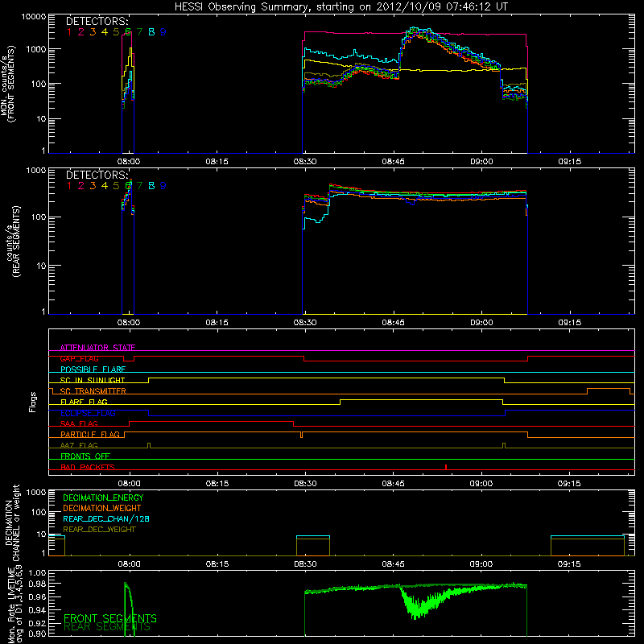Click the SAA_FLAG label

point(79,424)
